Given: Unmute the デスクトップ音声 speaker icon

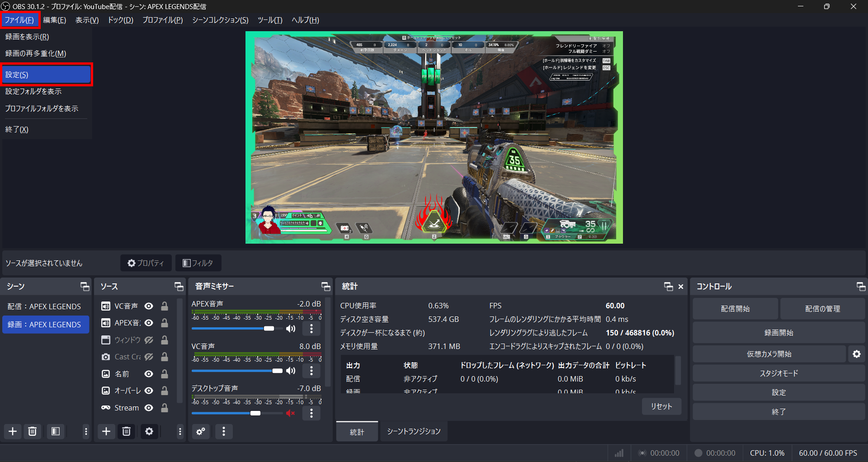Looking at the screenshot, I should 291,413.
